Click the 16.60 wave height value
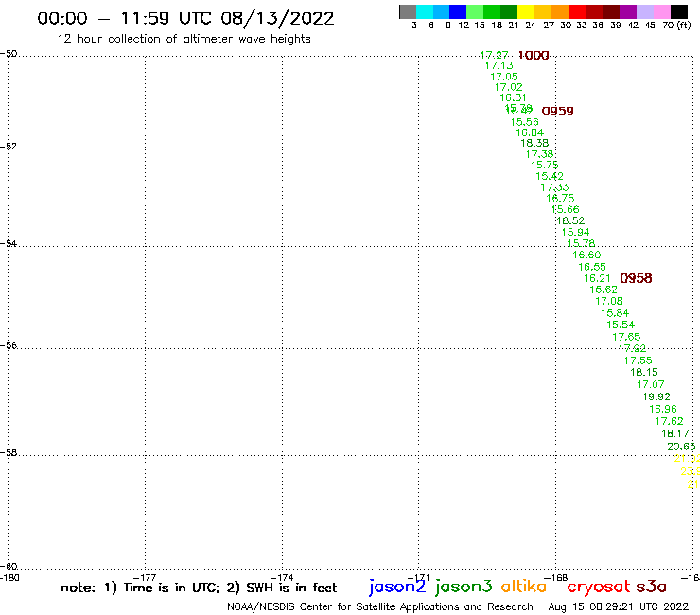The height and width of the screenshot is (615, 700). click(x=587, y=255)
